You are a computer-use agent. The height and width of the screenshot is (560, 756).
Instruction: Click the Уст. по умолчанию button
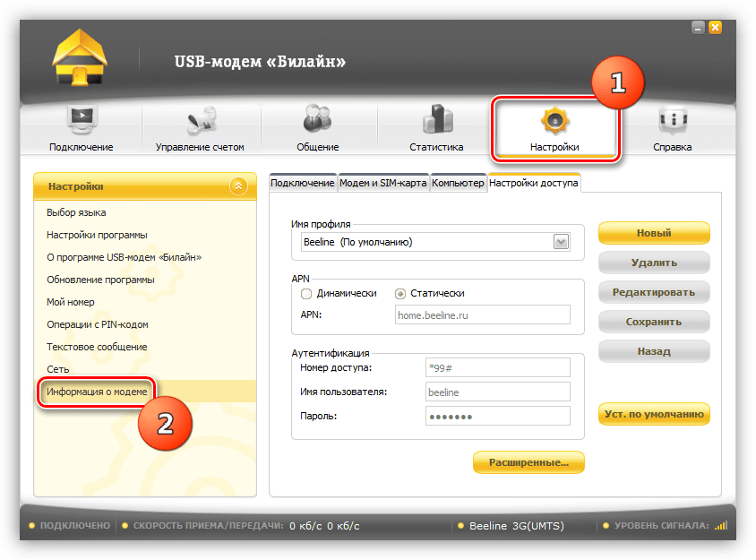click(654, 414)
